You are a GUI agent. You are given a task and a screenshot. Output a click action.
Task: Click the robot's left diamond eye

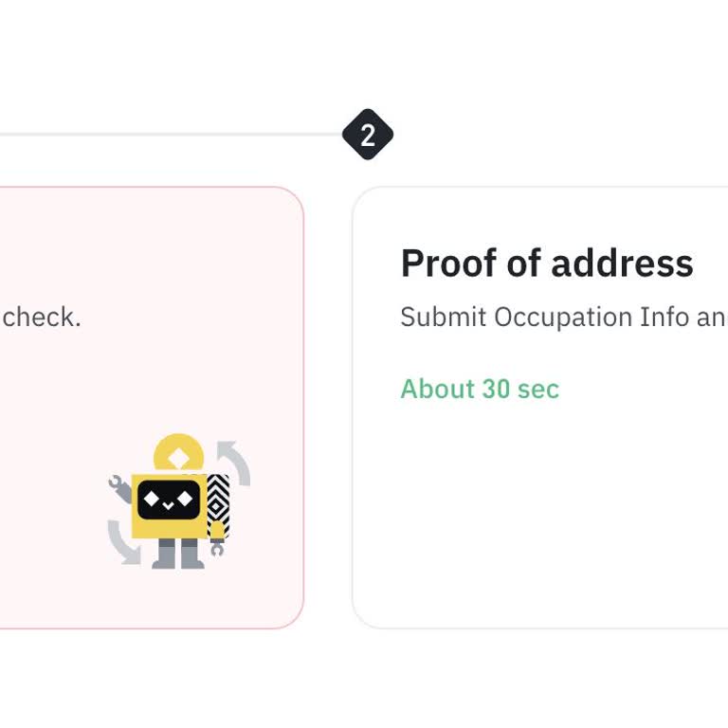tap(152, 499)
